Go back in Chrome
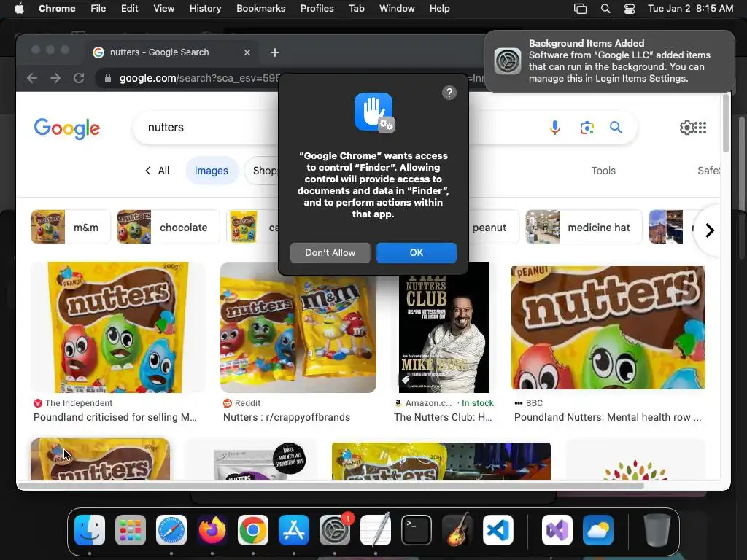 32,78
